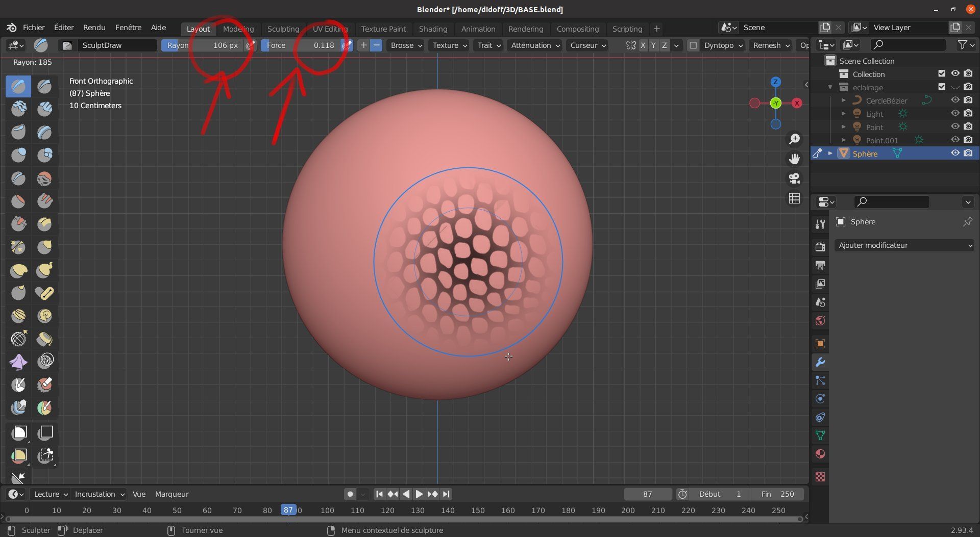Image resolution: width=980 pixels, height=537 pixels.
Task: Toggle the timeline auto keying record button
Action: click(x=350, y=494)
